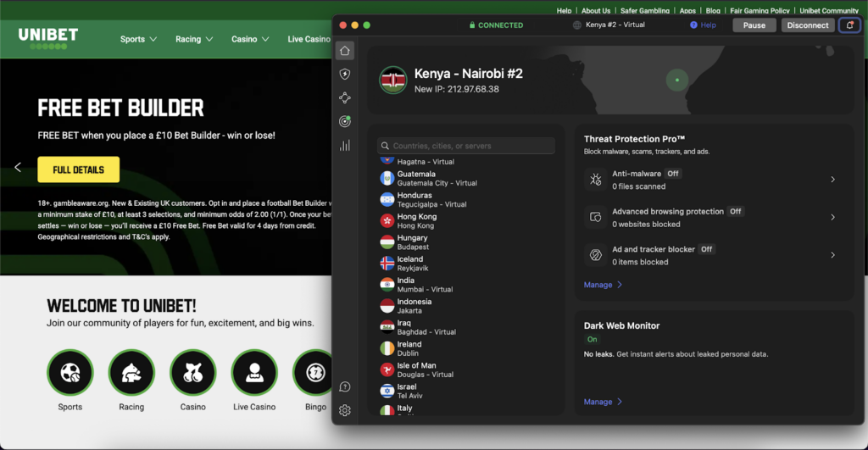Click the map location dot
868x450 pixels.
click(x=677, y=81)
